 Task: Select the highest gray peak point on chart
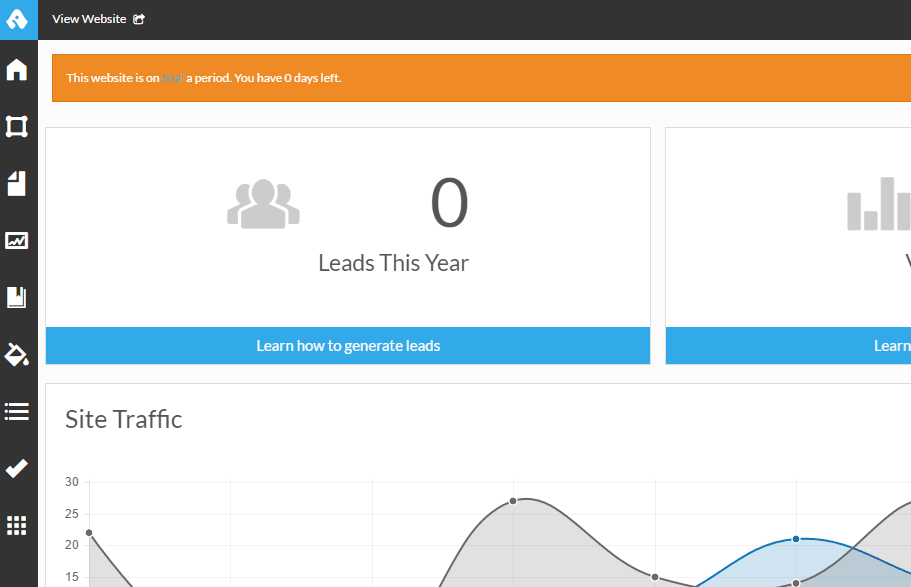513,501
